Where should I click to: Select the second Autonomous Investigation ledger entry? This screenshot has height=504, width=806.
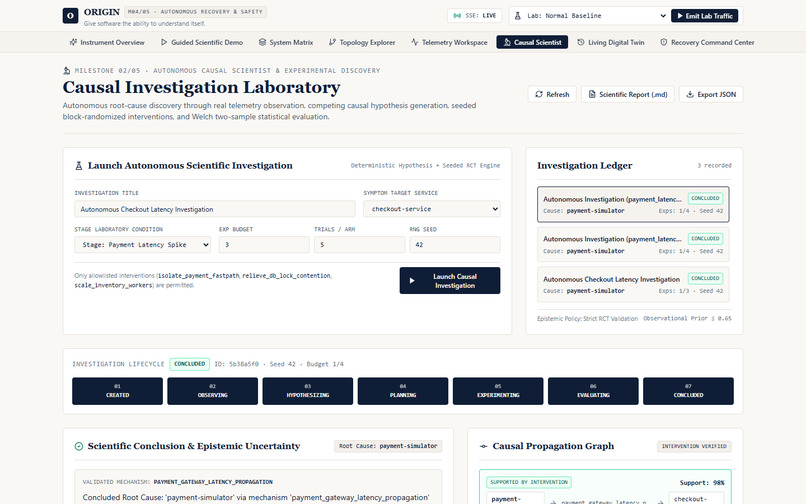633,244
